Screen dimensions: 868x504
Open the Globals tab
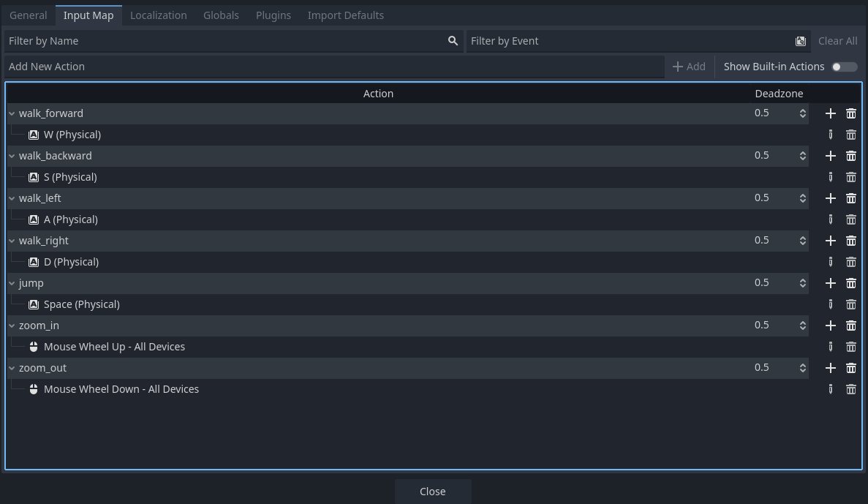(221, 15)
